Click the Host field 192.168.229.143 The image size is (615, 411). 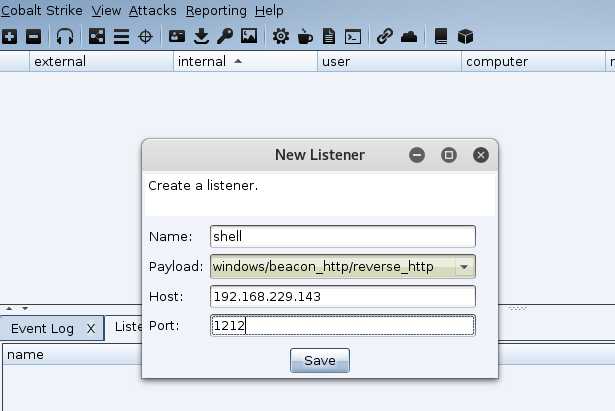[x=343, y=296]
